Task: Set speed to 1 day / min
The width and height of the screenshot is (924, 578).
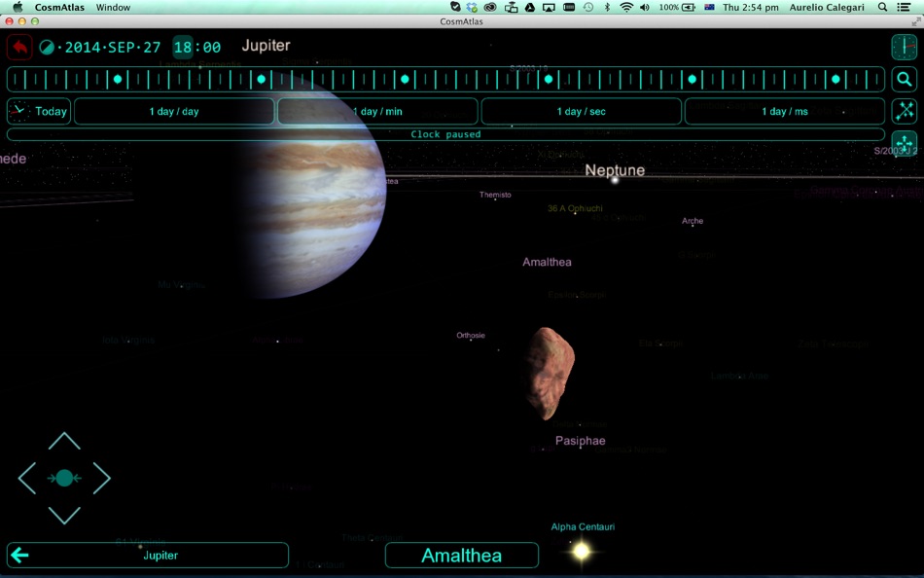Action: (377, 111)
